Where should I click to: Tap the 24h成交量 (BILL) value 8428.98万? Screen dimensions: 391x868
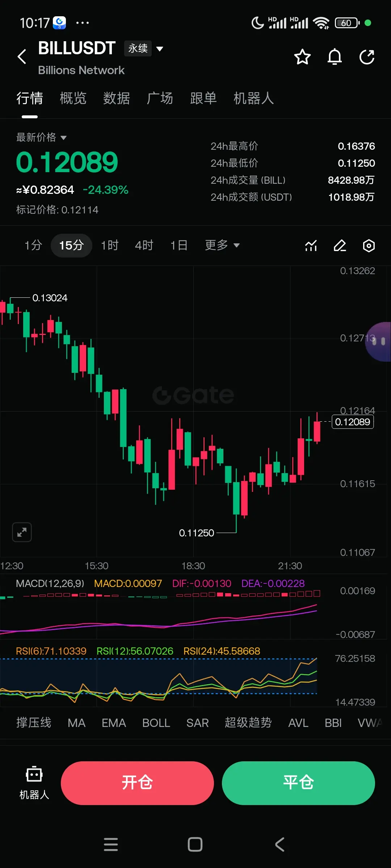[351, 180]
